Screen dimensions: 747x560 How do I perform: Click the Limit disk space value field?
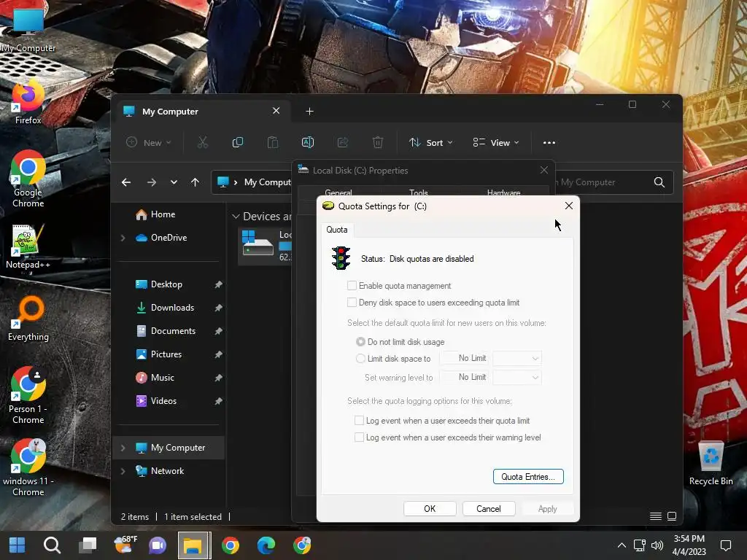pyautogui.click(x=465, y=358)
